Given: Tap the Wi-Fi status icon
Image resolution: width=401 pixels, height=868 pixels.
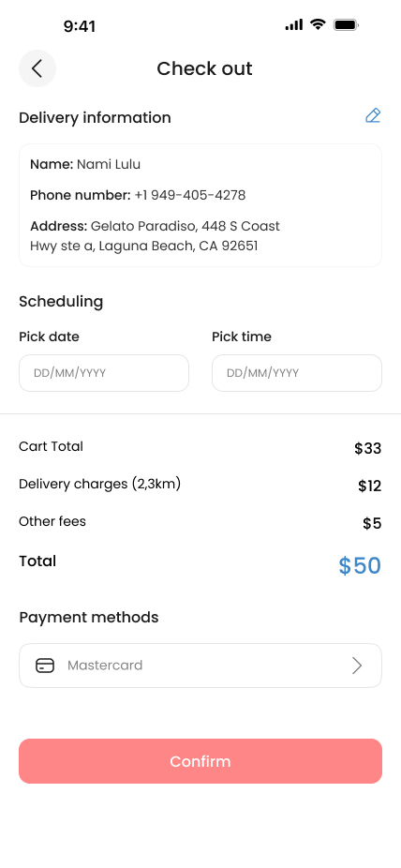Looking at the screenshot, I should tap(318, 24).
